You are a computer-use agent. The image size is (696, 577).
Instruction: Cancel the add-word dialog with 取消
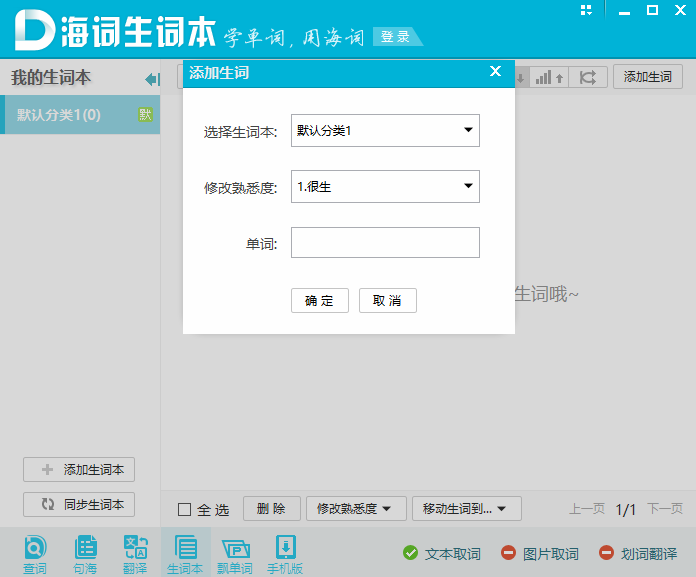click(x=388, y=300)
